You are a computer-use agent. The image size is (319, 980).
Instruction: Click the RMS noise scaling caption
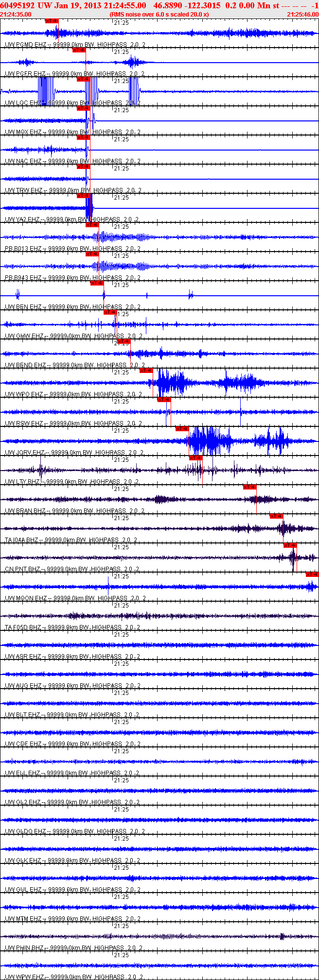(x=159, y=15)
